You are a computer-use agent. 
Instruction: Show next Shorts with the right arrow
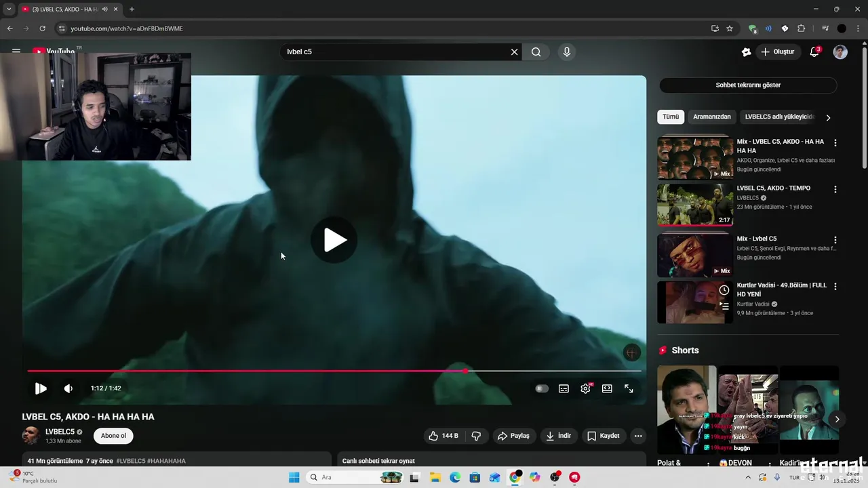tap(837, 419)
